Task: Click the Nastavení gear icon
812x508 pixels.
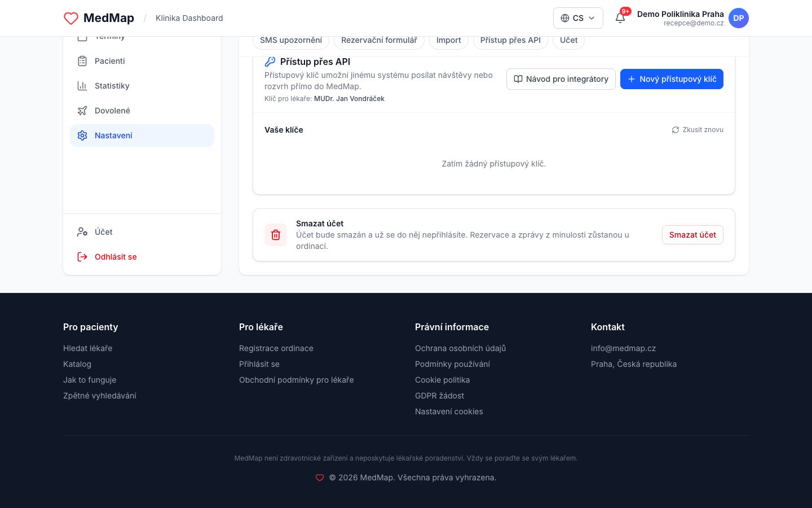Action: (82, 135)
